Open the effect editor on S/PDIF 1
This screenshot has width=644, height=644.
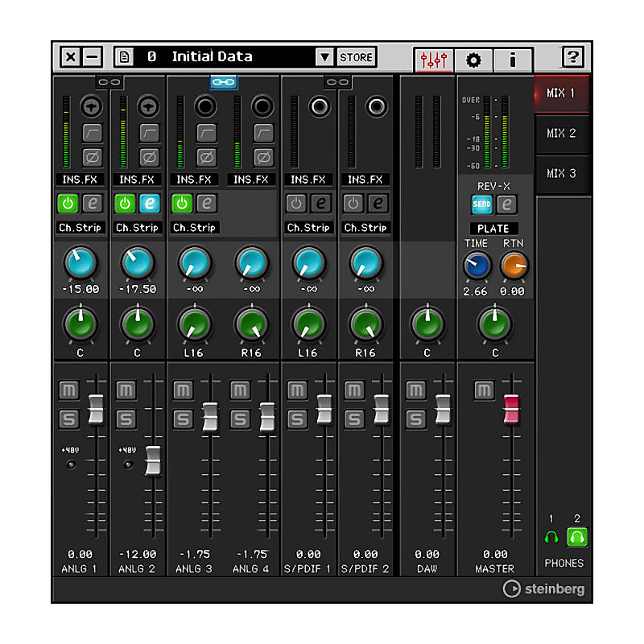point(320,204)
